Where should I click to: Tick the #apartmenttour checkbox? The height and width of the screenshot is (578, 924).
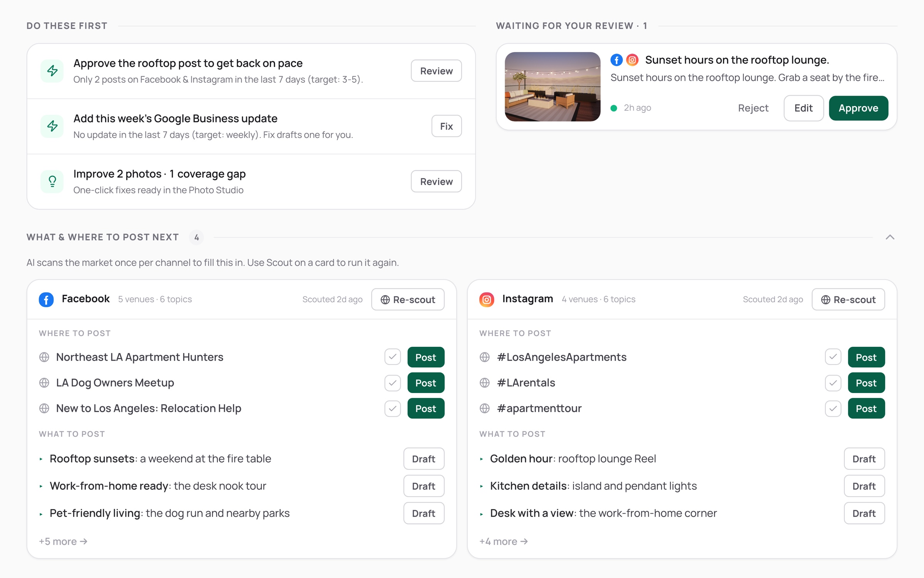(x=833, y=408)
